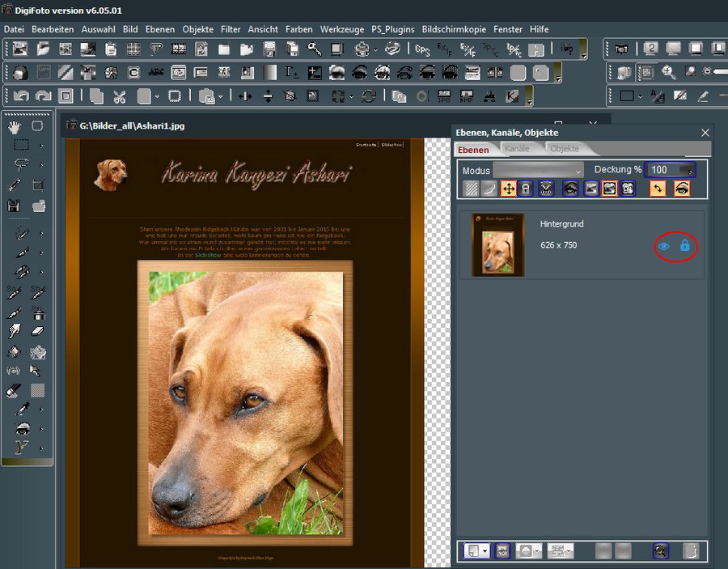
Task: Expand the new layer dropdown at panel bottom
Action: [x=485, y=550]
